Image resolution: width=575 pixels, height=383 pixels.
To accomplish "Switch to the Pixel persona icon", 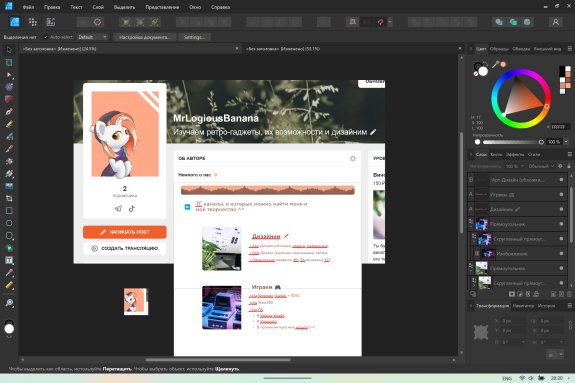I will (x=33, y=22).
